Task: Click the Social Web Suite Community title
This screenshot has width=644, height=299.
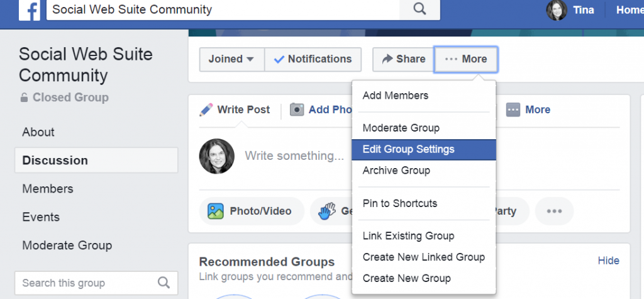Action: point(86,65)
